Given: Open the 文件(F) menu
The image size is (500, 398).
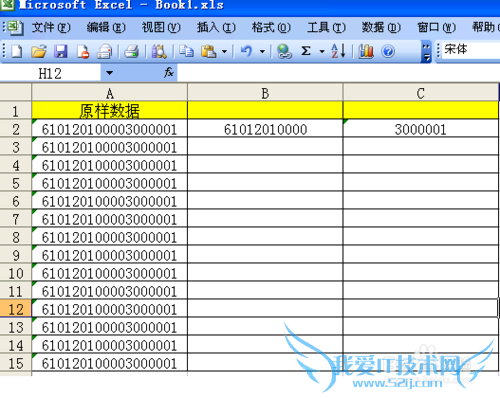Looking at the screenshot, I should coord(51,27).
